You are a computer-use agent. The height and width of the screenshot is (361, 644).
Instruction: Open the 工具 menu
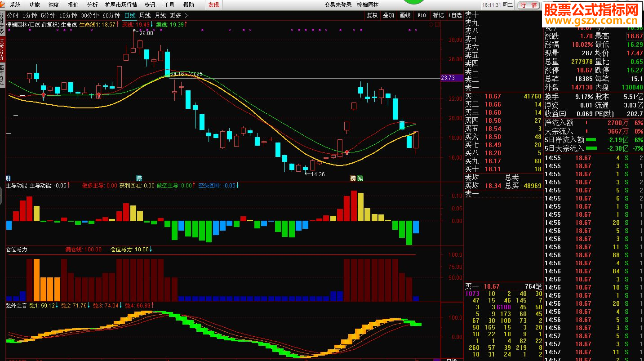[x=169, y=5]
